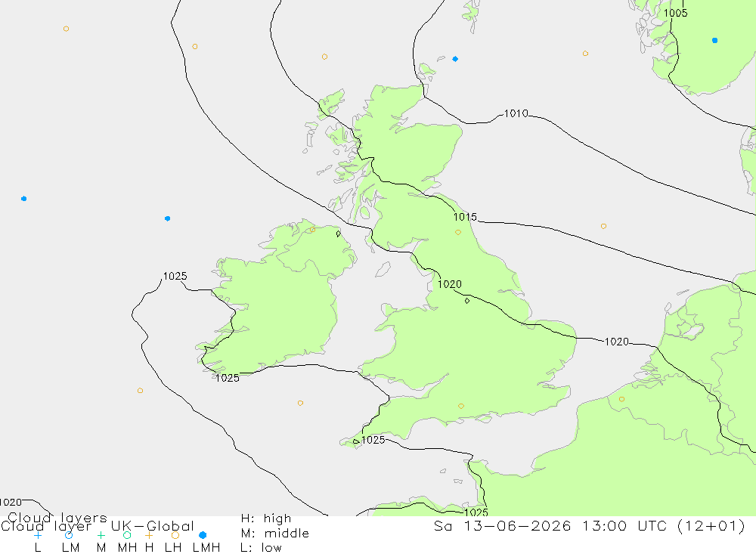Click the Isle of Man outline on map
Screen dimensions: 756x554
383,269
